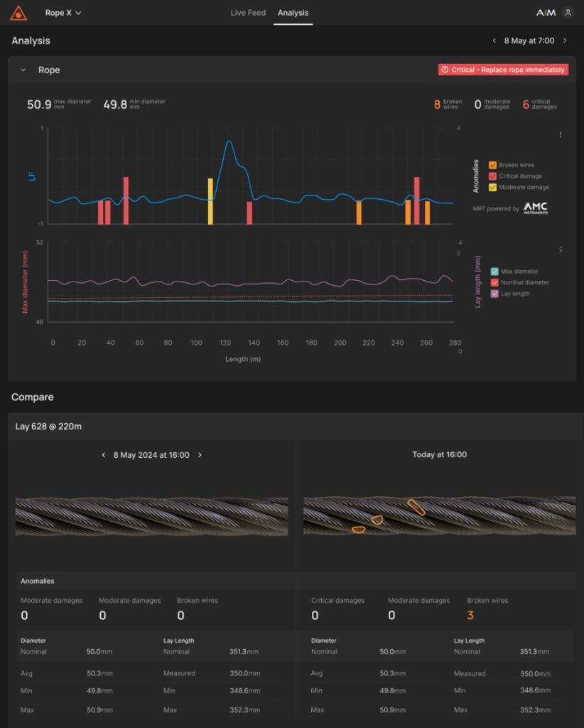The image size is (584, 728).
Task: Open the diameter chart three-dot menu
Action: tap(561, 250)
